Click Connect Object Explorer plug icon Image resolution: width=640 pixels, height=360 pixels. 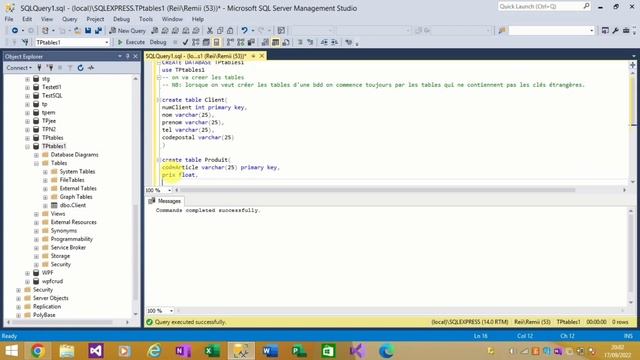(x=40, y=68)
